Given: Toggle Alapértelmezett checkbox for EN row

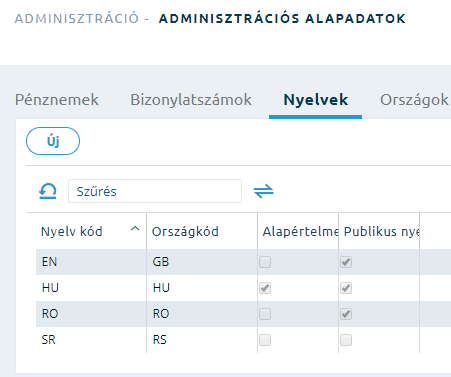Looking at the screenshot, I should coord(265,262).
